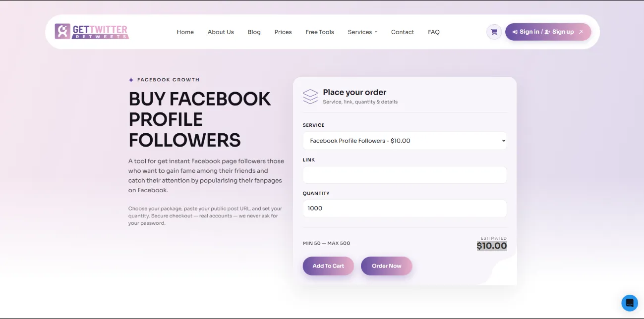Open the FAQ page
644x319 pixels.
434,32
